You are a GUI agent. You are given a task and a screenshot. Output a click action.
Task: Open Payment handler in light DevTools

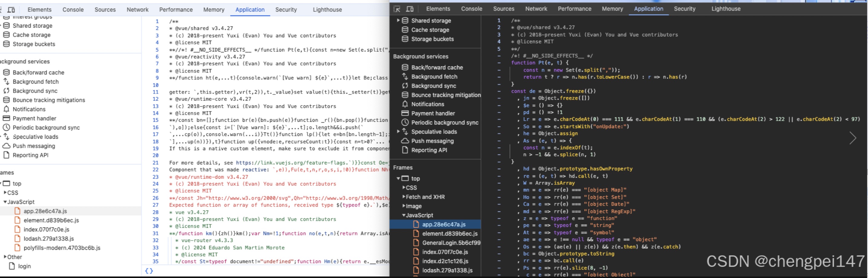(35, 118)
